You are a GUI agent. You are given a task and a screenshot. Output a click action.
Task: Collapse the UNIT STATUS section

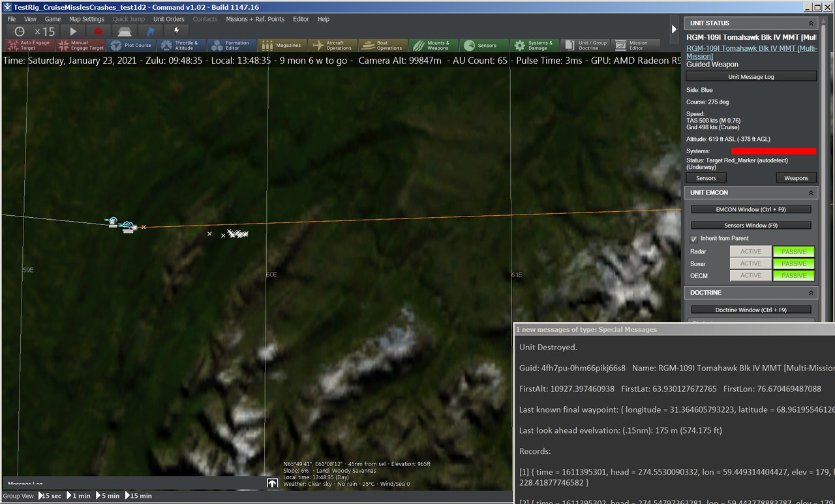click(x=811, y=23)
